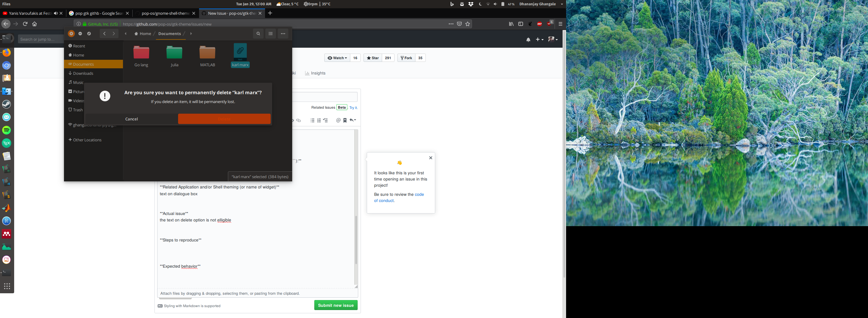The width and height of the screenshot is (868, 318).
Task: Launch MATLAB from the dock
Action: pos(6,208)
